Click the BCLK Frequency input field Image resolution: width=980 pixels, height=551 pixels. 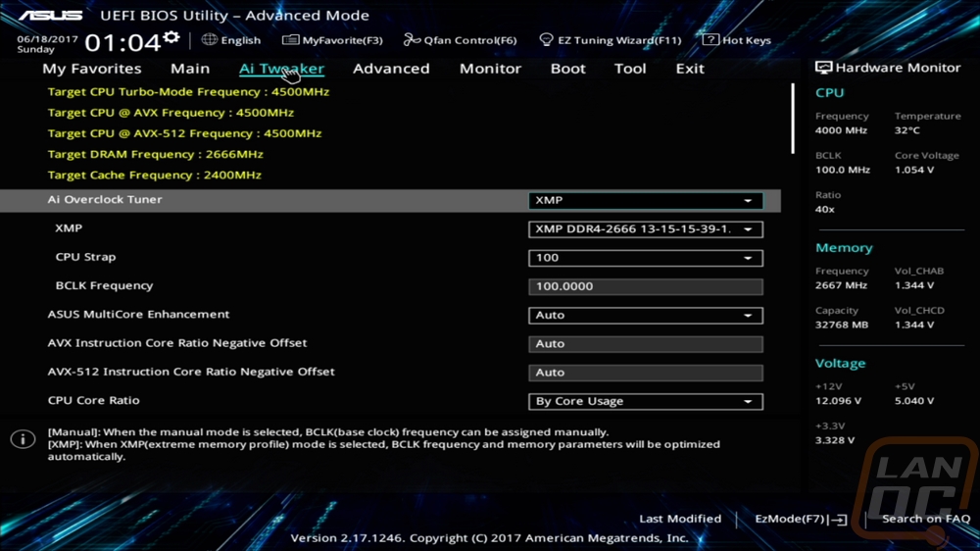[x=645, y=286]
